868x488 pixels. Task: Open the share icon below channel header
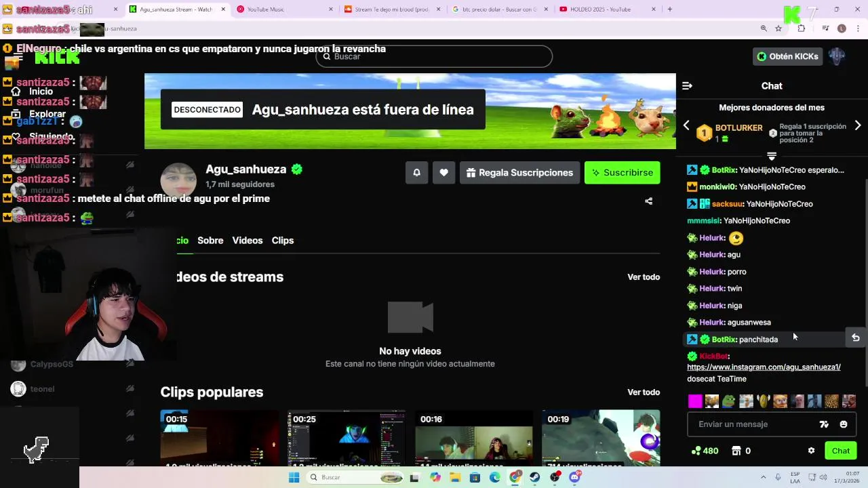click(x=648, y=201)
